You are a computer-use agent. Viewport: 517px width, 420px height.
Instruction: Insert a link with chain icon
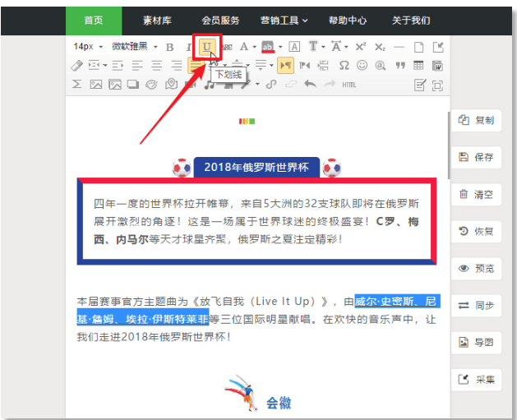[271, 85]
